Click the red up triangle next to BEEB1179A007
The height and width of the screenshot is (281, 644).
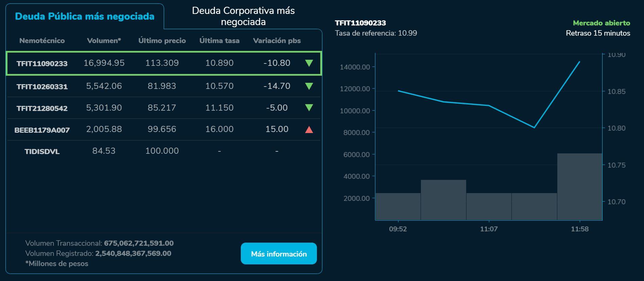click(308, 129)
